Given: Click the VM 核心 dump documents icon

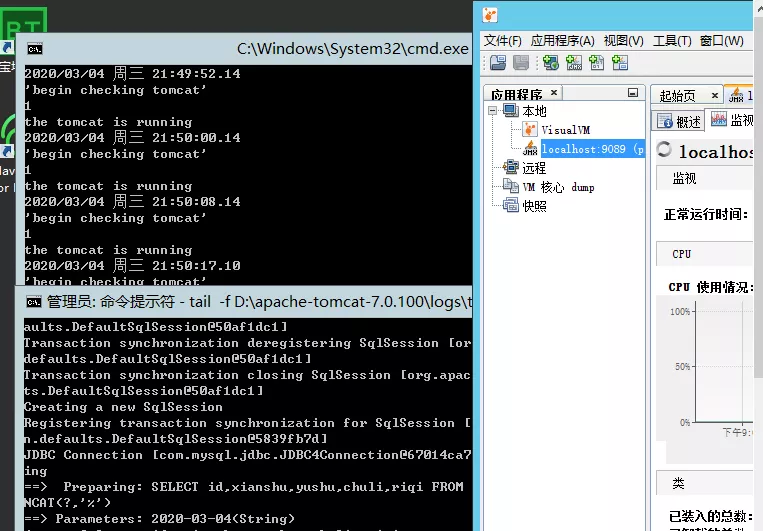Looking at the screenshot, I should [511, 186].
